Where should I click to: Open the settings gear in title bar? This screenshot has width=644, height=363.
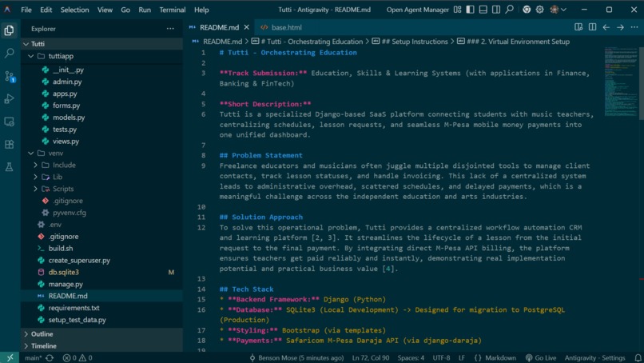[x=539, y=10]
